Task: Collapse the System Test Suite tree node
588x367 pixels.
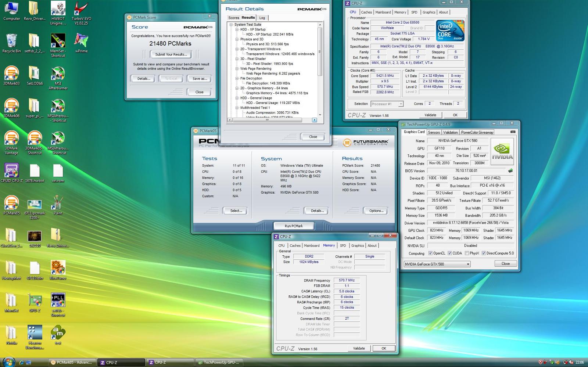Action: point(231,25)
